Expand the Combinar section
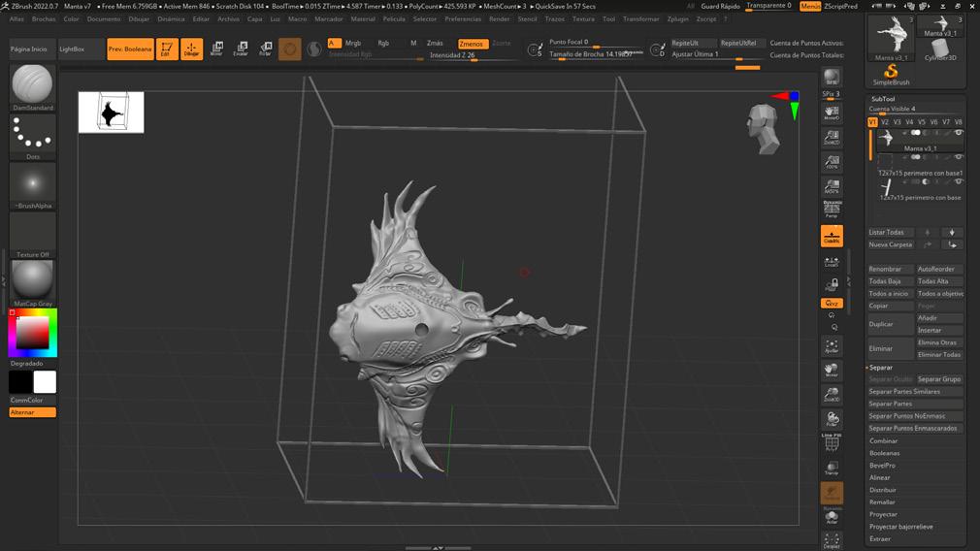This screenshot has width=980, height=551. [x=883, y=440]
